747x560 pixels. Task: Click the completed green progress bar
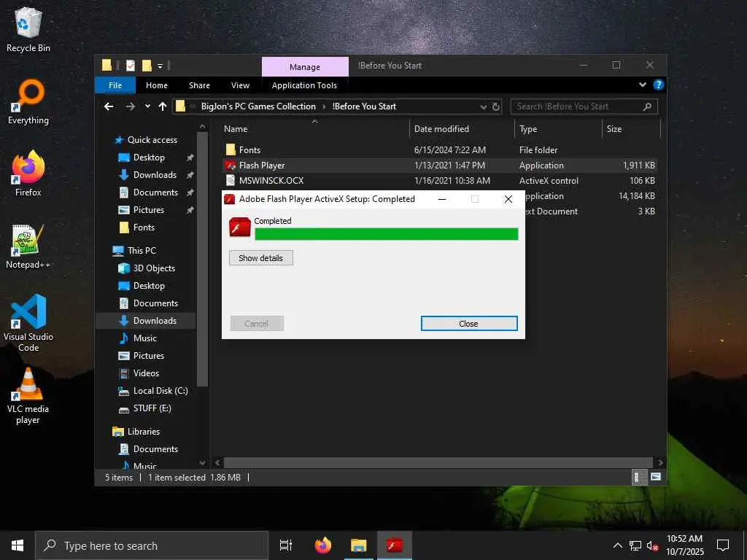click(387, 234)
